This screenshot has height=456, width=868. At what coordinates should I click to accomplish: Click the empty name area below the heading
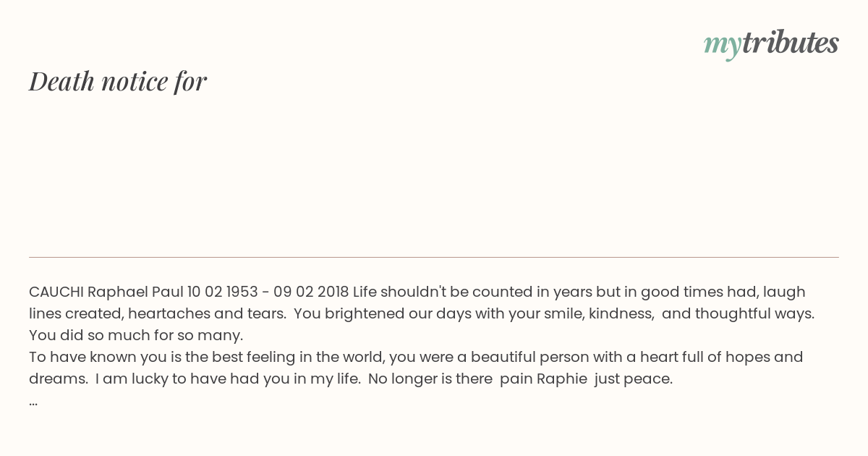(x=434, y=174)
